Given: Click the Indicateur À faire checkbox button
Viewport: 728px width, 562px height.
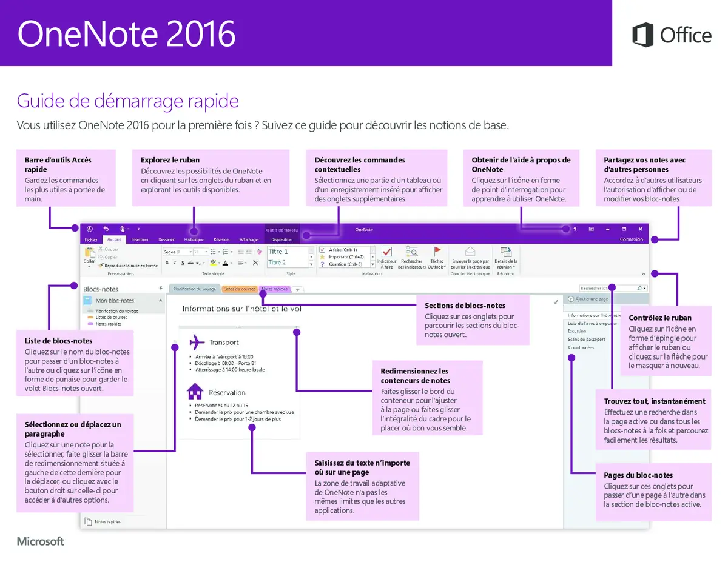Looking at the screenshot, I should point(386,252).
